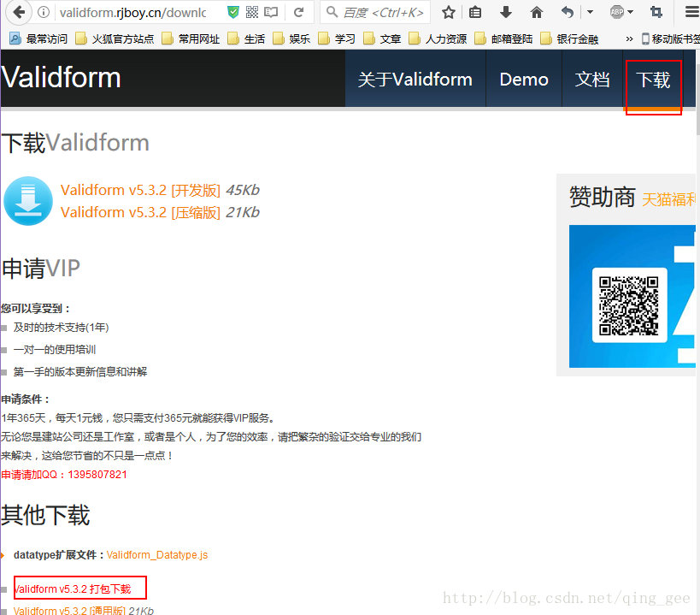Open the 文档 nav tab
Image resolution: width=700 pixels, height=615 pixels.
tap(592, 79)
